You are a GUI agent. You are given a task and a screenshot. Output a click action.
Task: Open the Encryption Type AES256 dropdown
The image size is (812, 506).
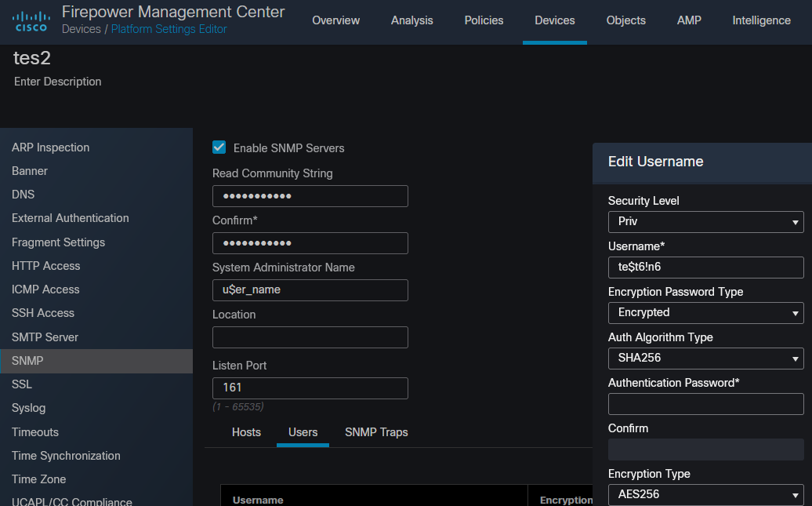pos(705,494)
